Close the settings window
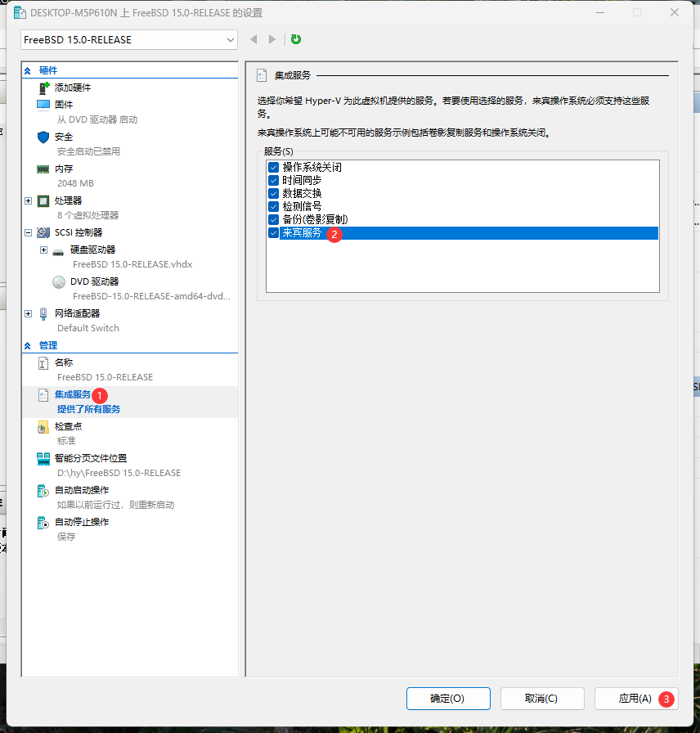 [675, 12]
